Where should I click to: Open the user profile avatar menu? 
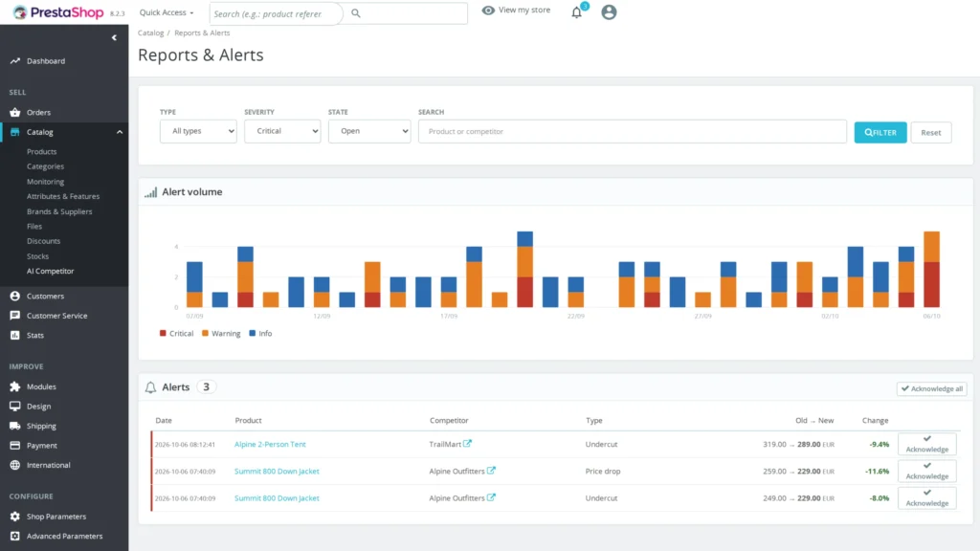click(x=609, y=12)
